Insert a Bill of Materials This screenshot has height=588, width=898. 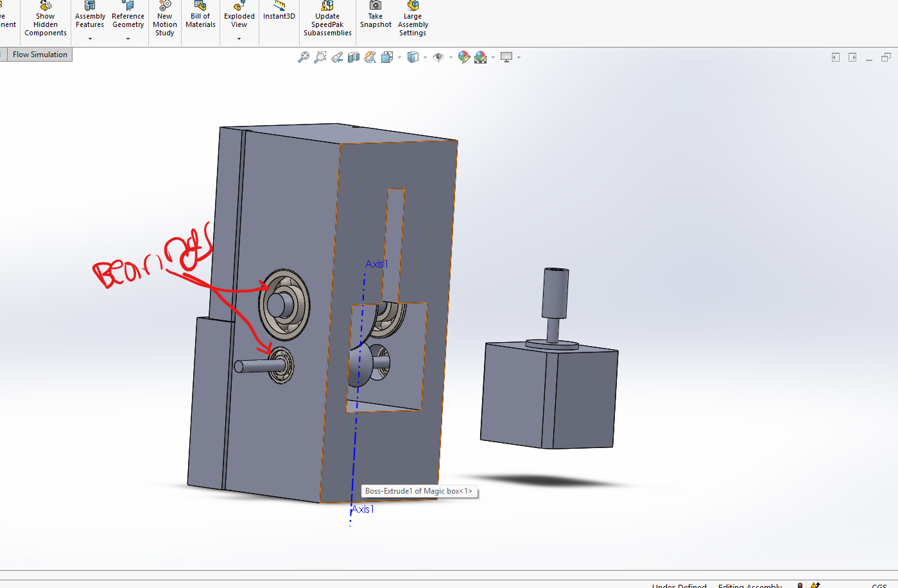point(200,15)
